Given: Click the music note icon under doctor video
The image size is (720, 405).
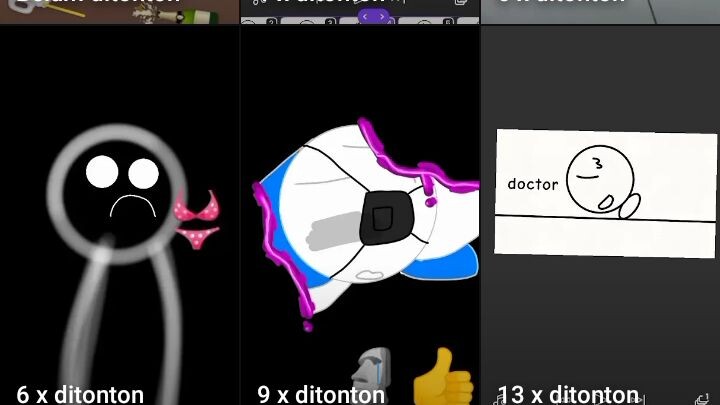Looking at the screenshot, I should (x=496, y=398).
